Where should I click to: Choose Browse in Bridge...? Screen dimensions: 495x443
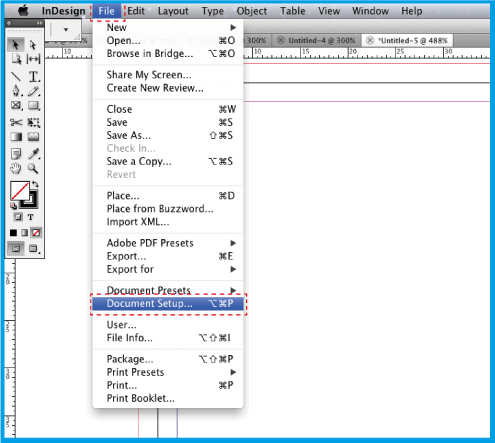click(x=168, y=53)
